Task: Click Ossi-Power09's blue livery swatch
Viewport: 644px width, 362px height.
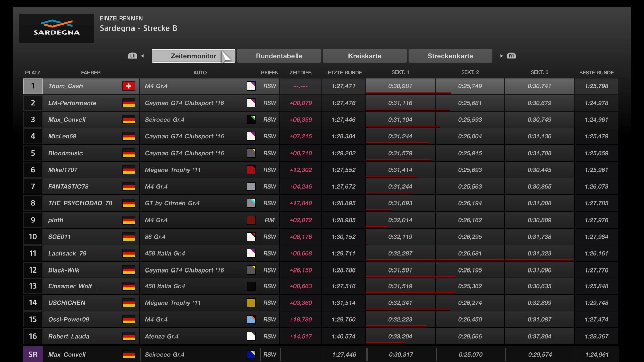Action: pyautogui.click(x=251, y=320)
